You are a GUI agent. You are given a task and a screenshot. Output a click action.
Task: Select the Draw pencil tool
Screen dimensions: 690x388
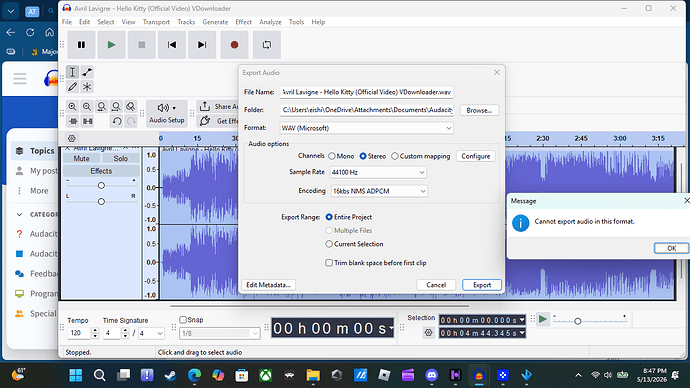pos(73,87)
